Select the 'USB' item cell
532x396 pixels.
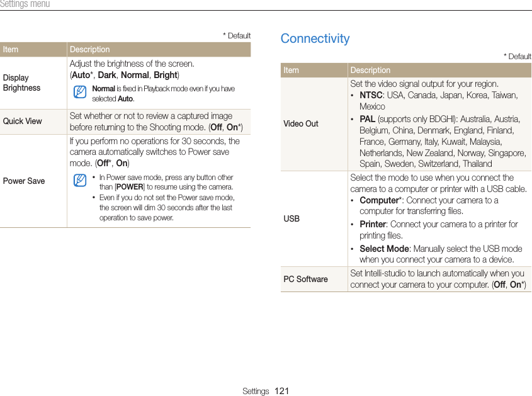coord(314,218)
